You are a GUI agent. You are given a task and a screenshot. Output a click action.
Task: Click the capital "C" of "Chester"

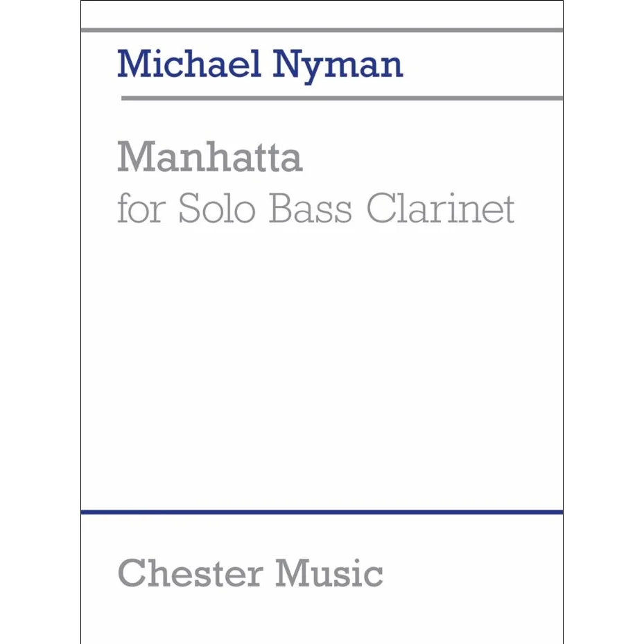point(131,573)
